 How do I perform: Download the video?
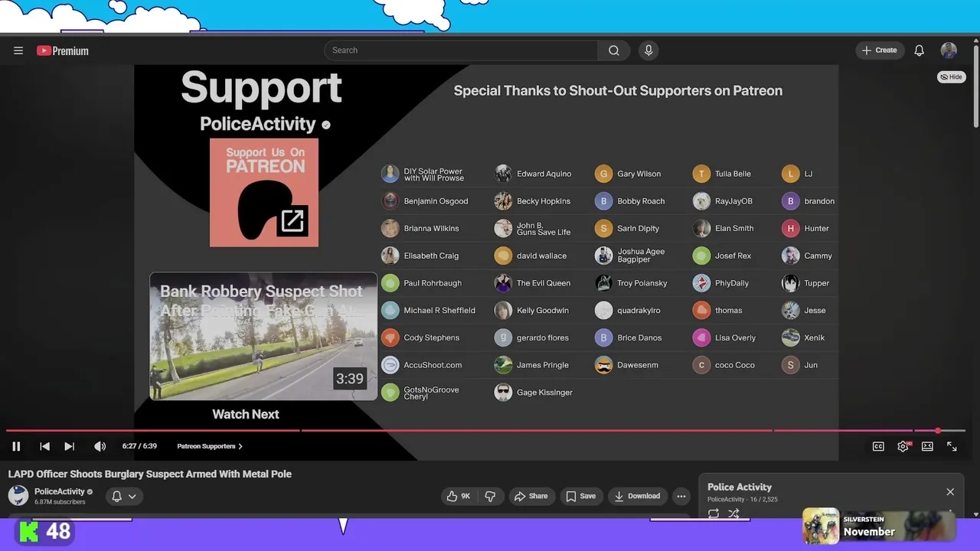637,496
